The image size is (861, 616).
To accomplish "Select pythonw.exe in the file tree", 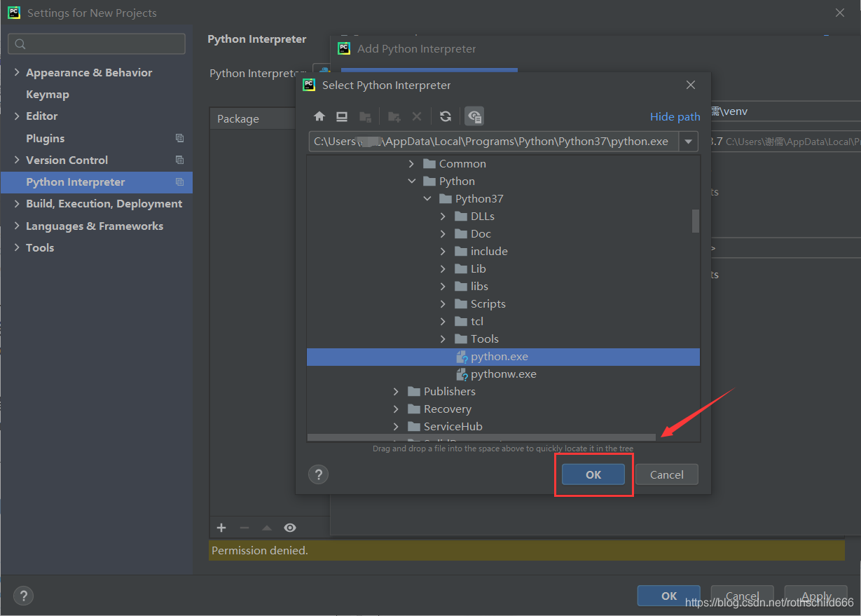I will (x=503, y=374).
